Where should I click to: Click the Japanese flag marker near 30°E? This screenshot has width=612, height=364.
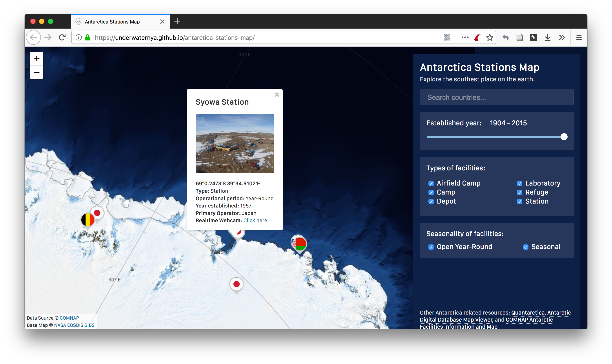point(237,284)
